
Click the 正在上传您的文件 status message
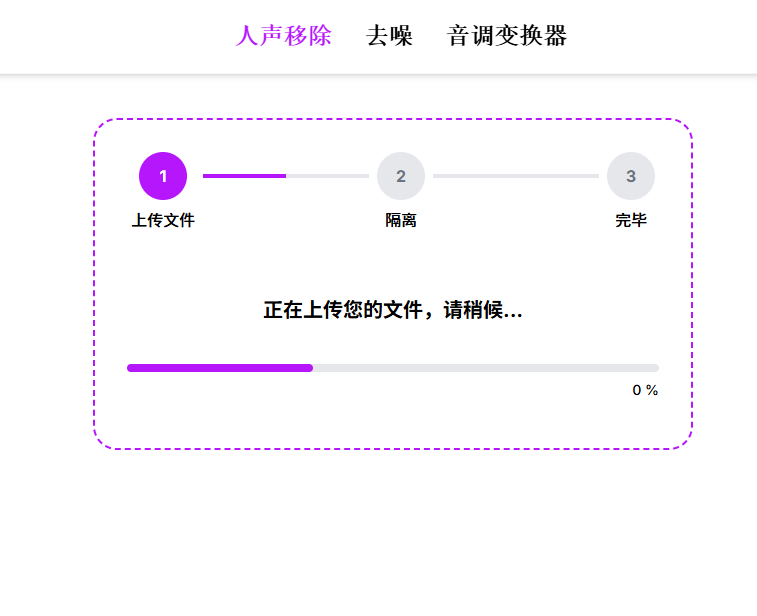tap(393, 310)
